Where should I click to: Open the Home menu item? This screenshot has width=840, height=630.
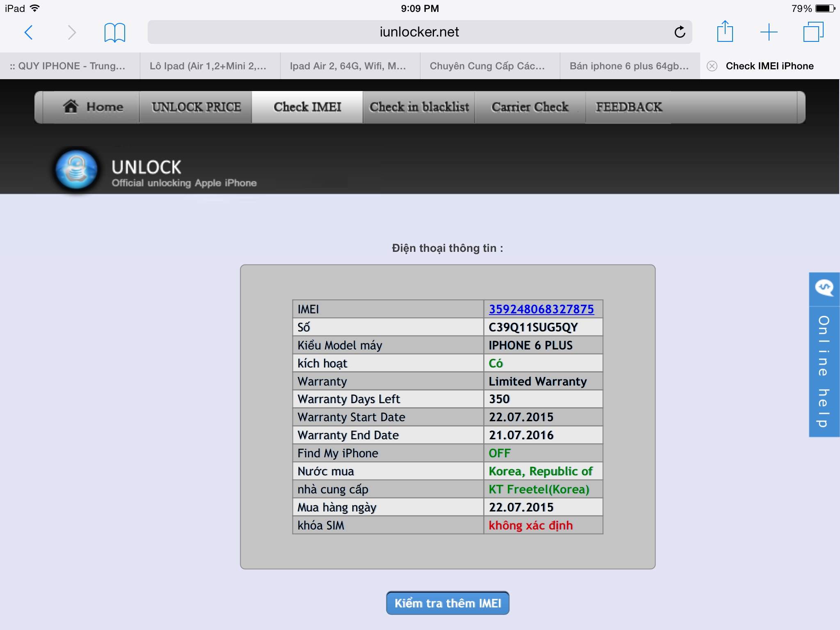tap(91, 107)
